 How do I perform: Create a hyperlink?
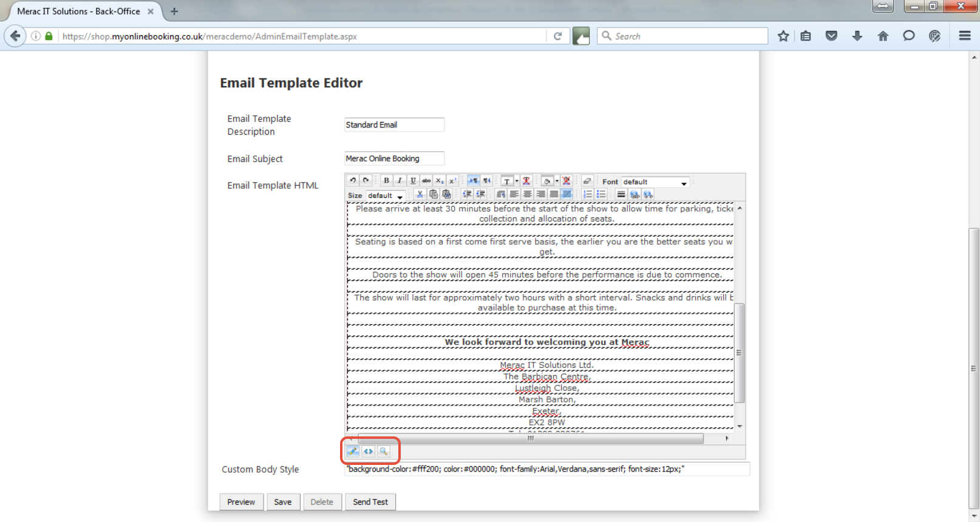pyautogui.click(x=635, y=194)
